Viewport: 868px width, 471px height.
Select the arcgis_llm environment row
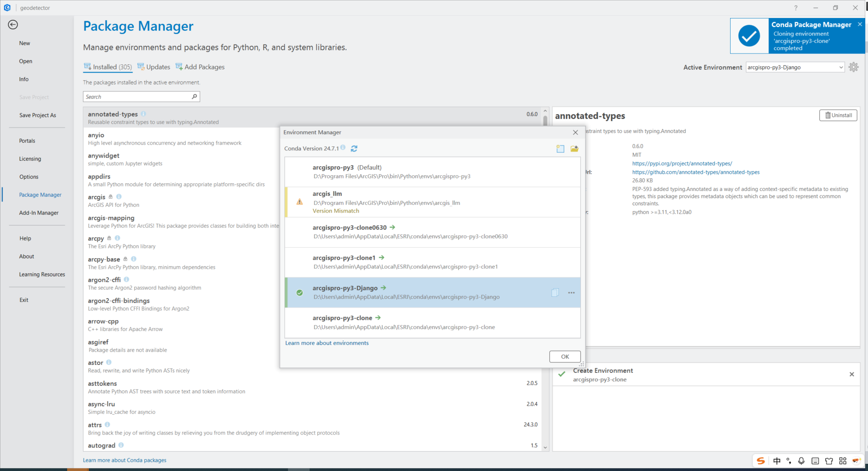433,202
